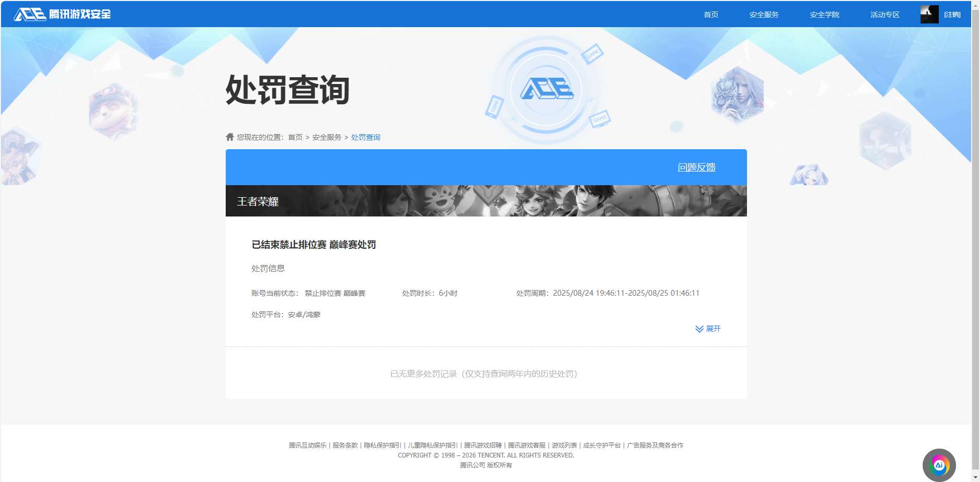Expand the penalty record with 展开

pos(713,329)
